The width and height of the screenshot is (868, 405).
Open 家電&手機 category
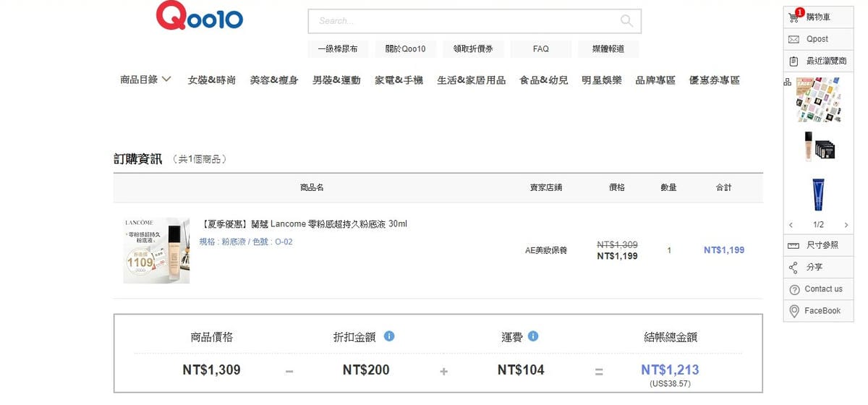399,80
